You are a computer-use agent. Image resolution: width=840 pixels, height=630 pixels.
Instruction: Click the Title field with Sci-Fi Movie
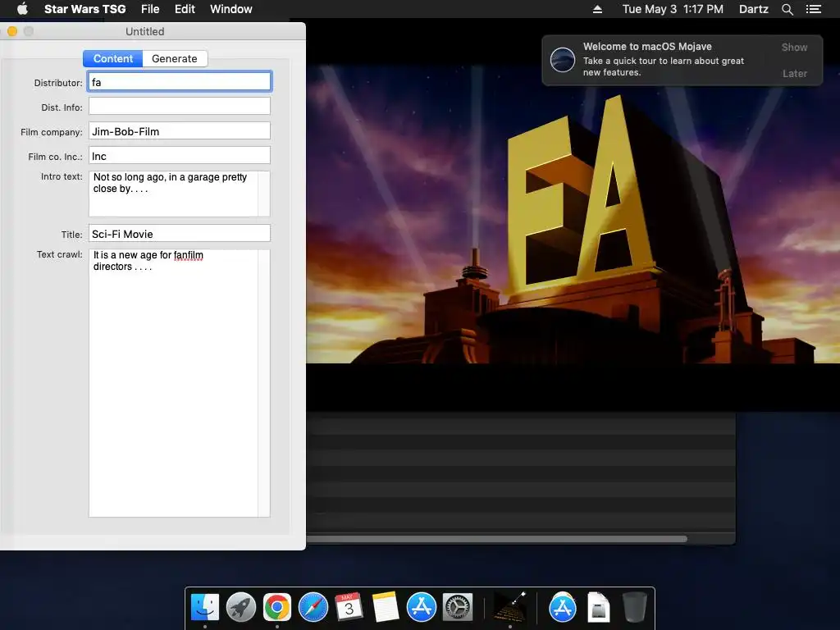coord(180,234)
